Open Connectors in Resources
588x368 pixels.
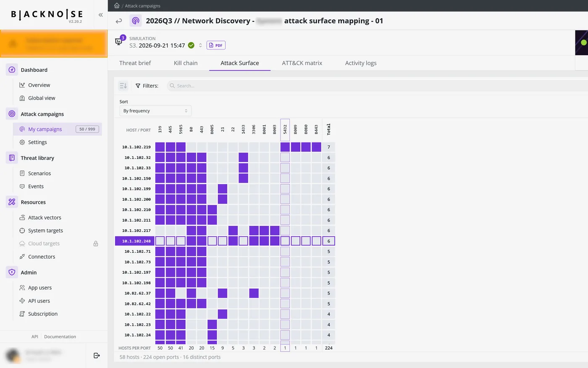(x=42, y=257)
